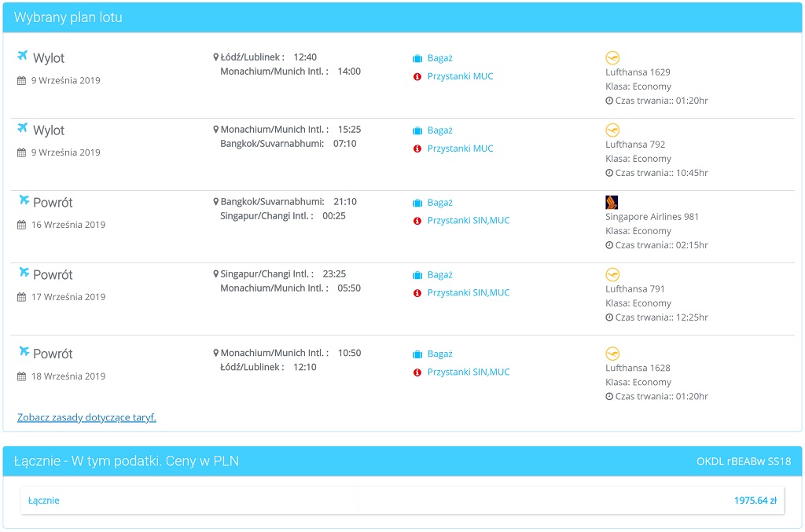Click the baggage icon for Łódź–Munich flight
This screenshot has width=805, height=532.
pyautogui.click(x=417, y=58)
